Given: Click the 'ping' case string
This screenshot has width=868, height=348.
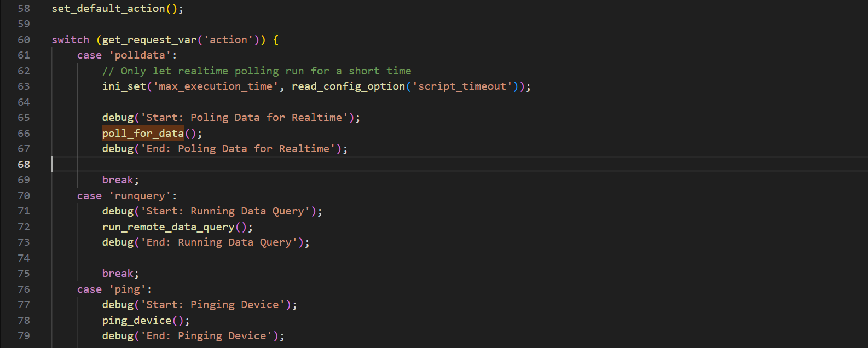Looking at the screenshot, I should point(128,289).
